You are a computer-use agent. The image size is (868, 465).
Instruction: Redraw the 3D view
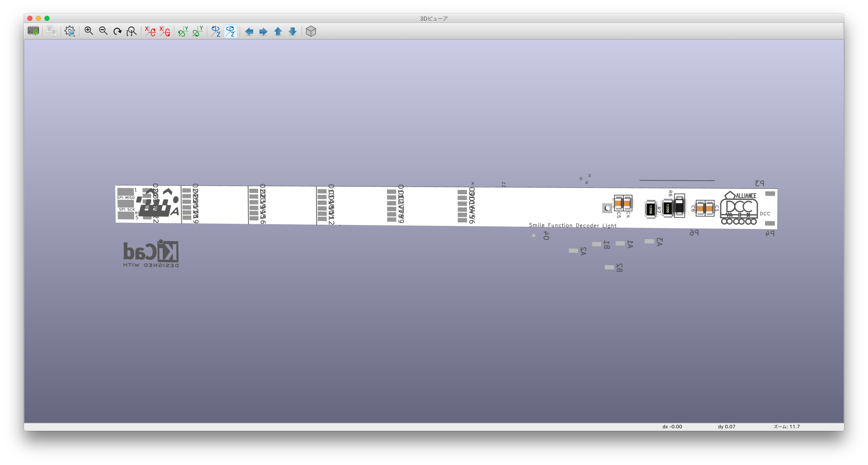coord(117,31)
